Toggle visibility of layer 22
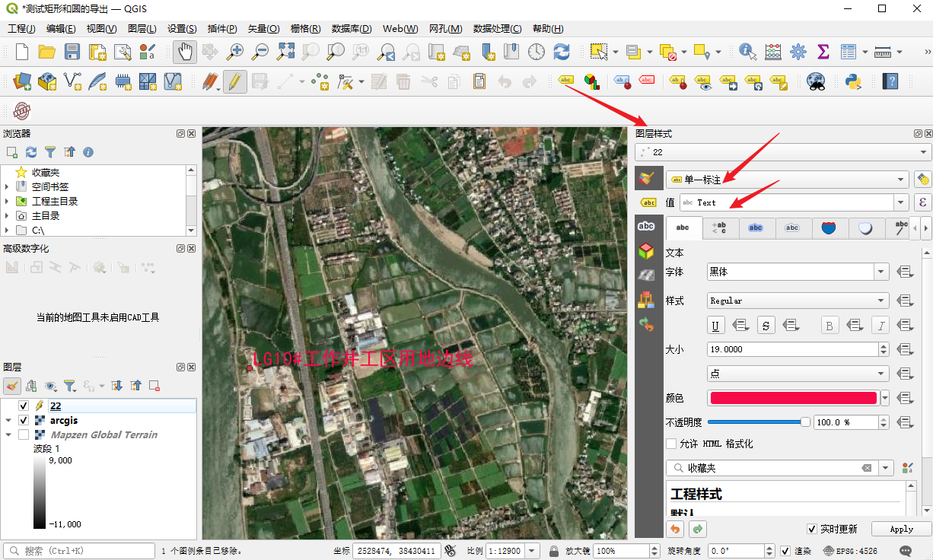Viewport: 933px width, 560px height. click(x=24, y=406)
